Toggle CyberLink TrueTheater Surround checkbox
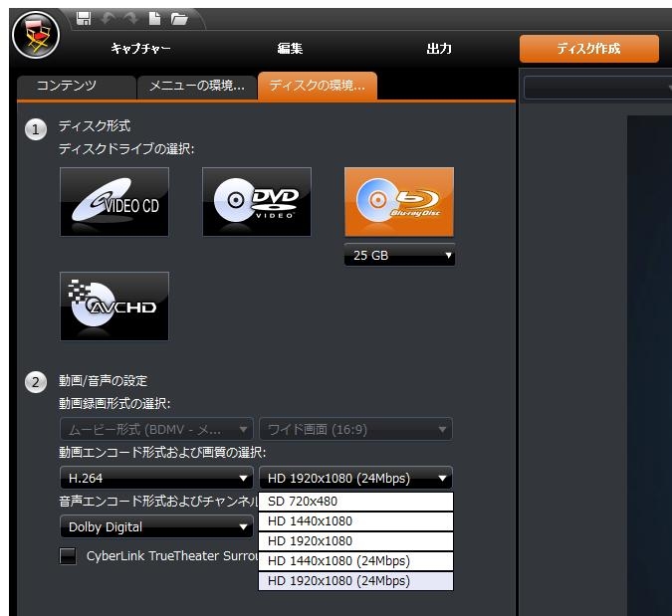Viewport: 672px width, 616px height. pyautogui.click(x=68, y=556)
